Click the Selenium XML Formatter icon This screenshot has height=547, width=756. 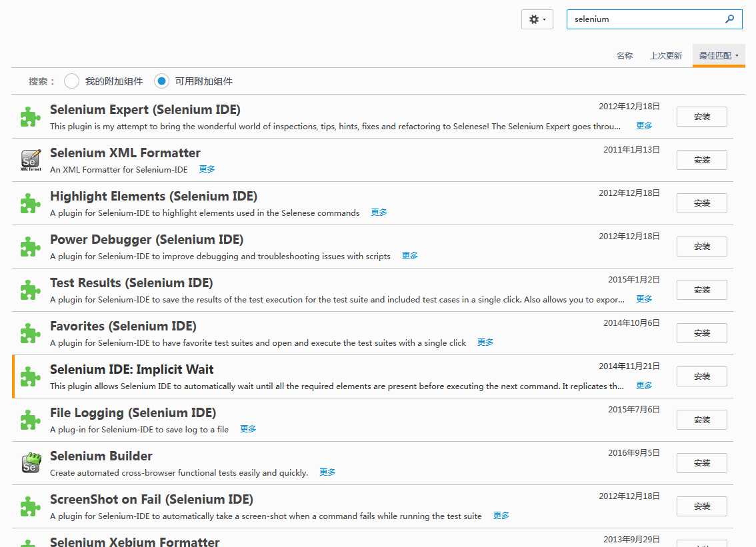[x=31, y=160]
